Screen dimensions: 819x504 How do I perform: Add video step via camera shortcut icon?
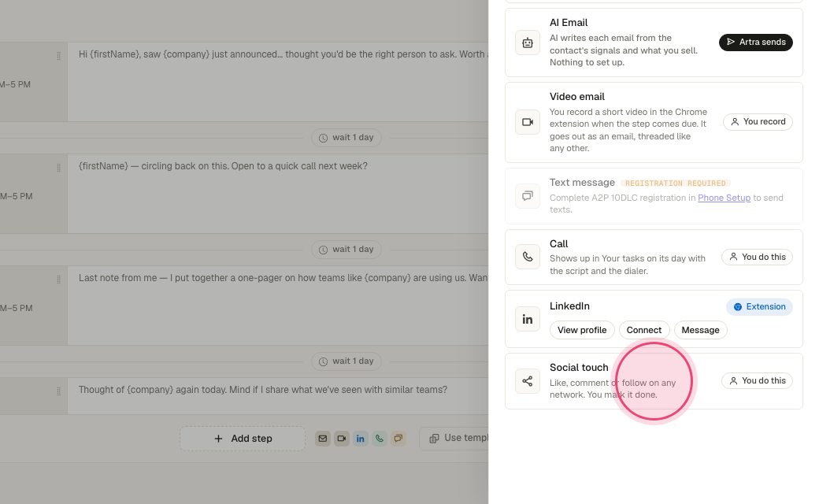342,438
